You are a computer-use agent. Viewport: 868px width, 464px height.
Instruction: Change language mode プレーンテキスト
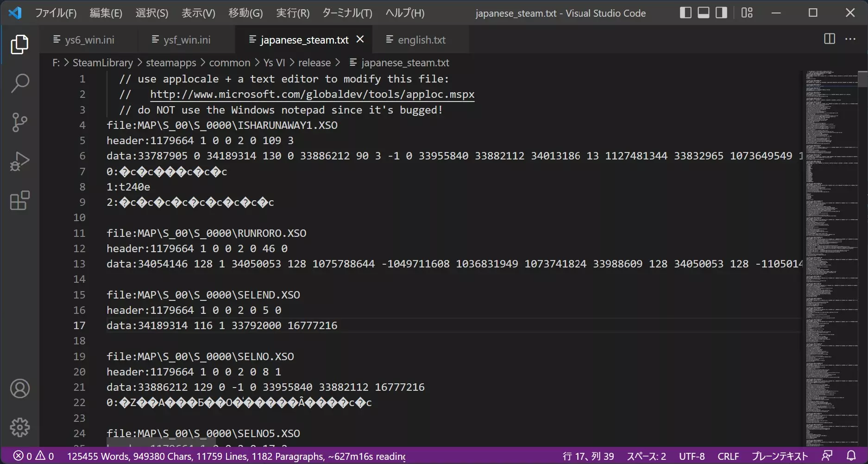(780, 456)
